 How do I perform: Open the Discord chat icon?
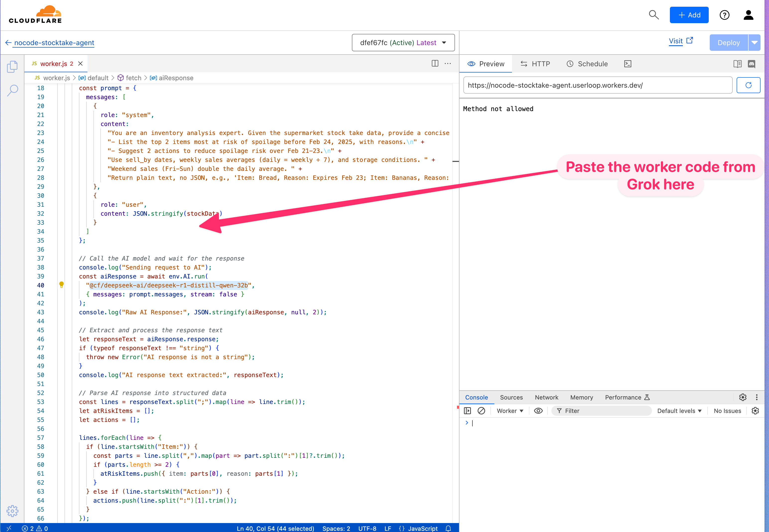coord(752,64)
